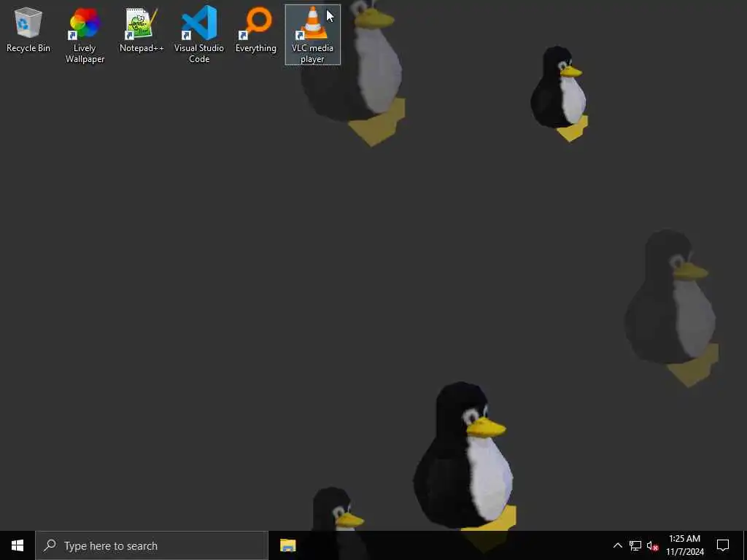Screen dimensions: 747x560
Task: Select the VLC media player shortcut
Action: (312, 35)
